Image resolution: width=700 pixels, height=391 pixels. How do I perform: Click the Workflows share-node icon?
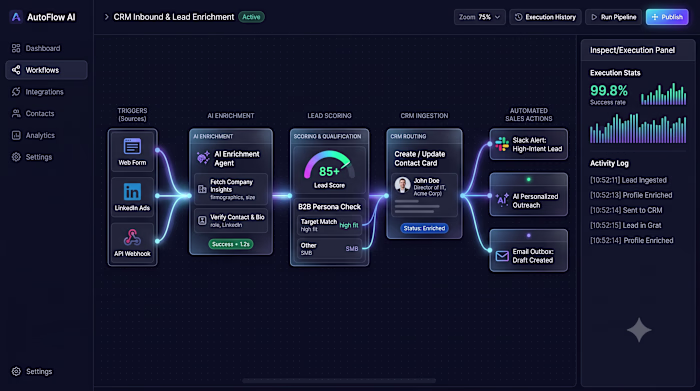(x=16, y=70)
